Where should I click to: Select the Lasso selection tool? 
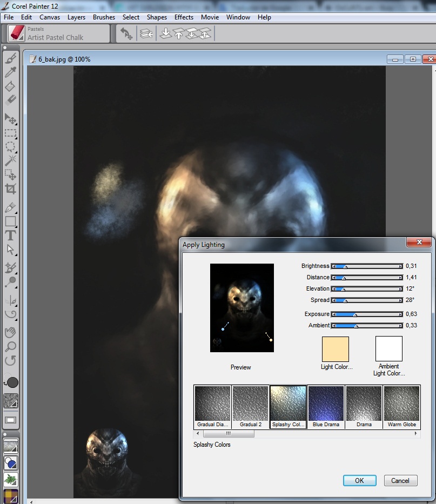coord(10,146)
